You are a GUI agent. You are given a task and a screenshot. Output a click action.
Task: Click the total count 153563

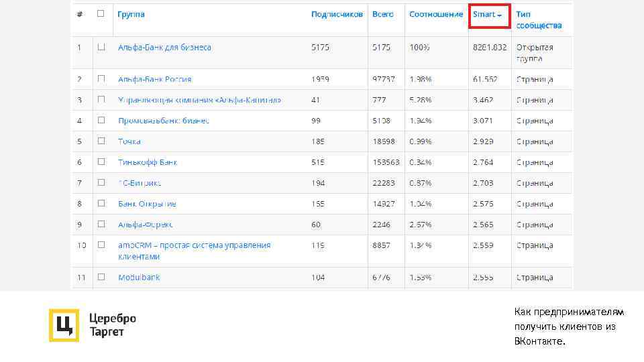[386, 162]
